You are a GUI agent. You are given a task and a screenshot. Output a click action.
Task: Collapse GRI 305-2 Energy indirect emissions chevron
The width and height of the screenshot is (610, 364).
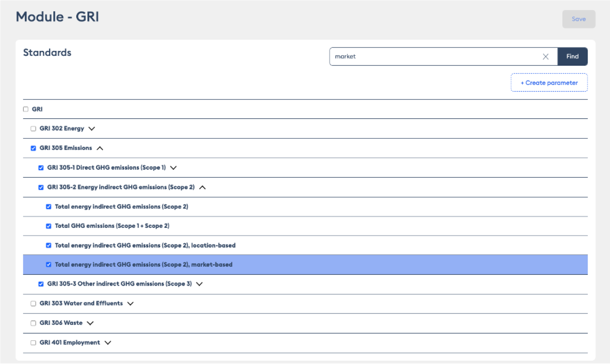coord(202,187)
